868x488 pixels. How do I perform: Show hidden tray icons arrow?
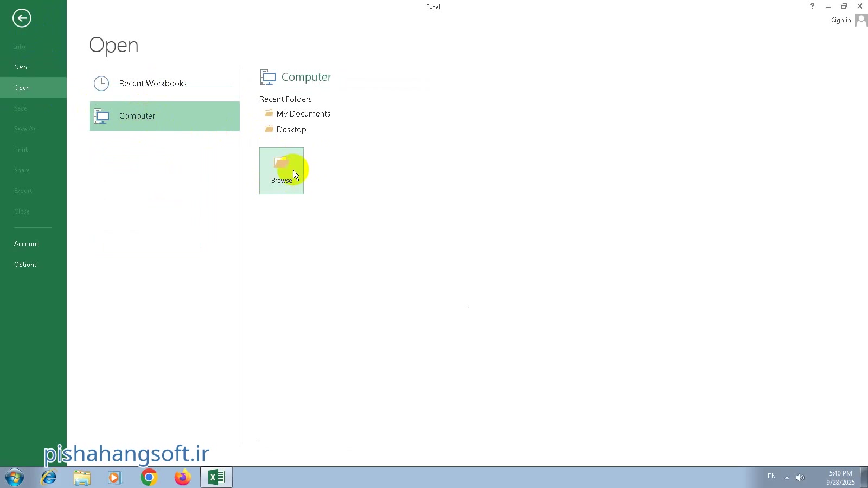tap(787, 478)
